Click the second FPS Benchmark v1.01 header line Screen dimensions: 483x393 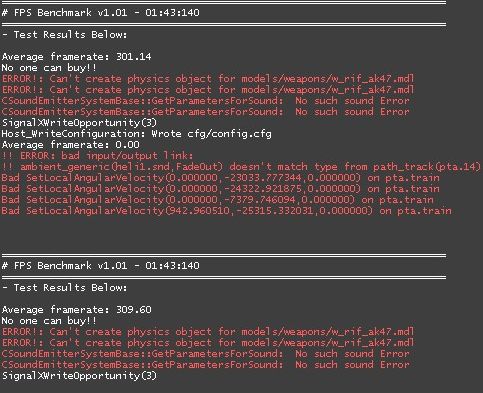(101, 266)
